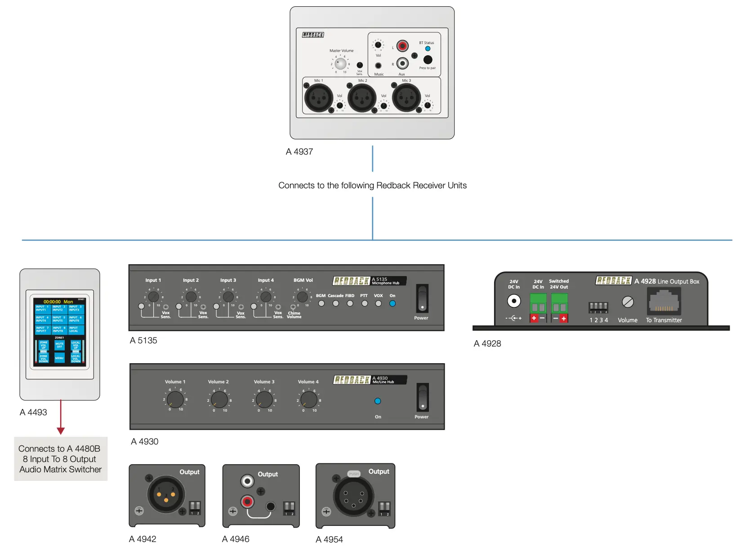Click the Chime Volume trimmer on A 5135
Image resolution: width=745 pixels, height=560 pixels.
pyautogui.click(x=293, y=307)
